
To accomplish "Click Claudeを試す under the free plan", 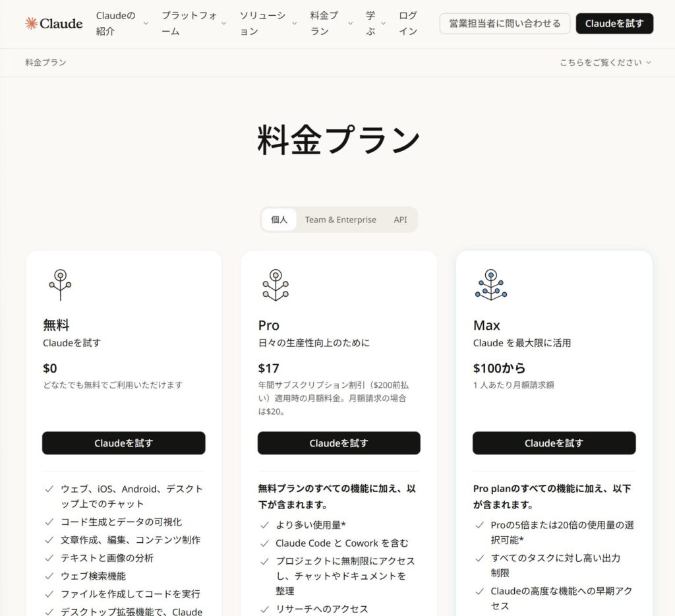I will tap(123, 443).
